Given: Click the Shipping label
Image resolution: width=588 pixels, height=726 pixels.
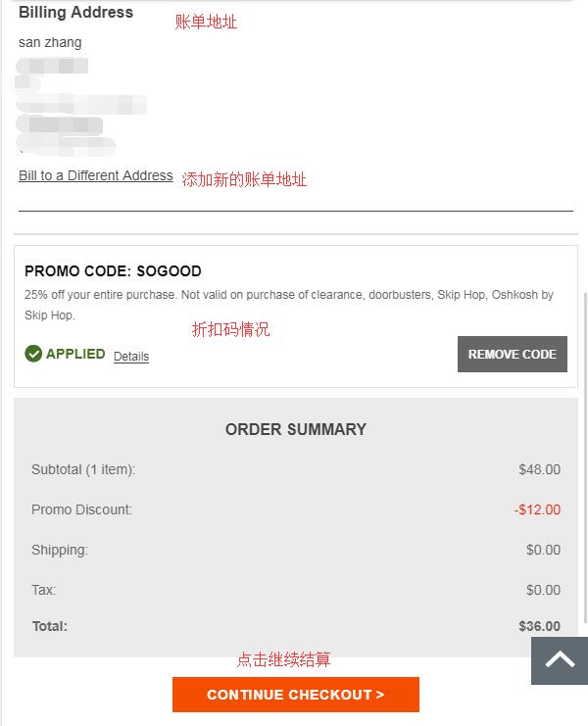Looking at the screenshot, I should [x=60, y=550].
